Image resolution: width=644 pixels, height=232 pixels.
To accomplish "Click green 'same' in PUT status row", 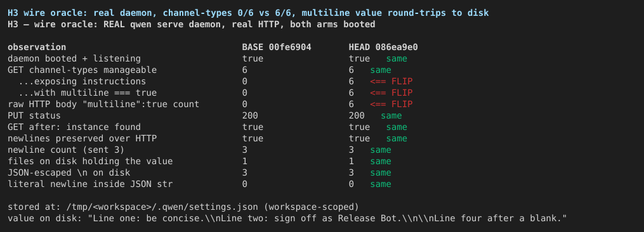I will click(x=391, y=116).
